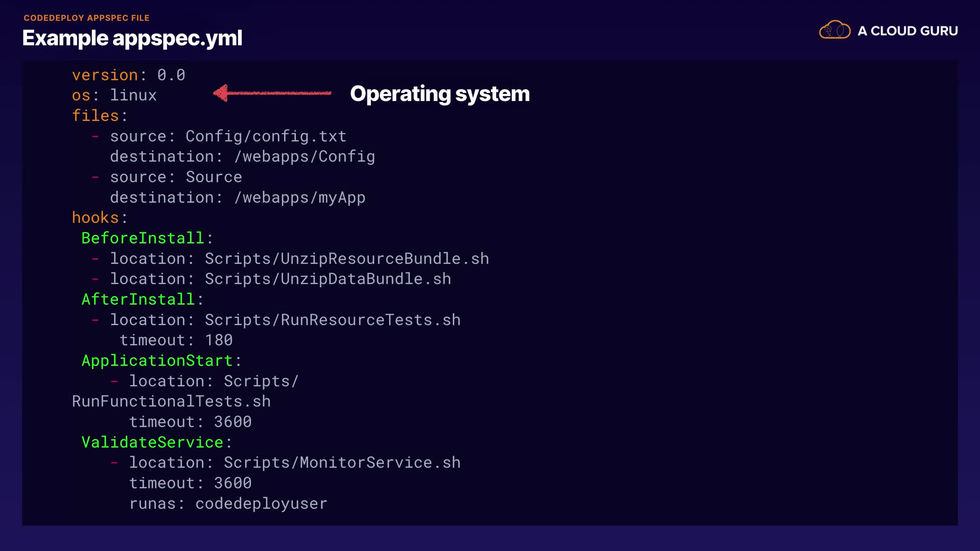Select the "source: Config/config.txt" line
Viewport: 980px width, 551px height.
click(x=228, y=136)
